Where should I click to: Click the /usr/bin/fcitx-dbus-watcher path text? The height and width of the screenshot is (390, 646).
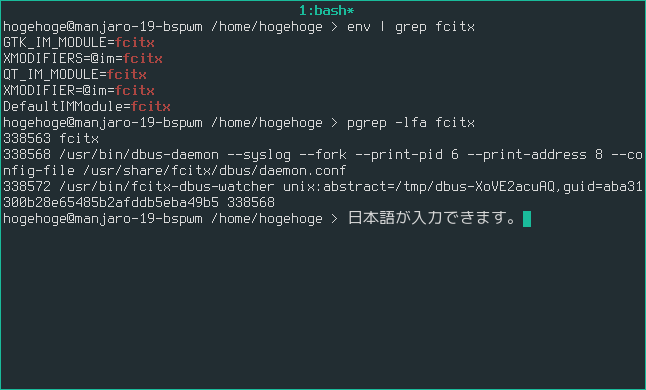[x=166, y=187]
